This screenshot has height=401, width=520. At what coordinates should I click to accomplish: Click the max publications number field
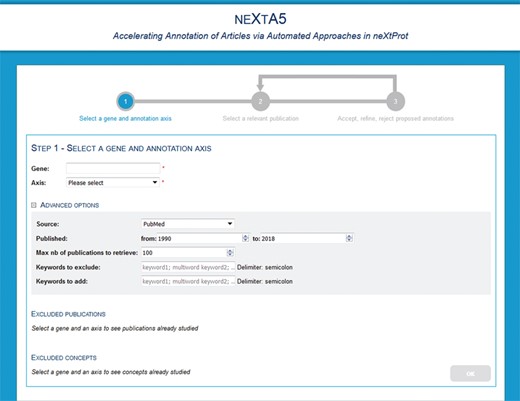[188, 253]
